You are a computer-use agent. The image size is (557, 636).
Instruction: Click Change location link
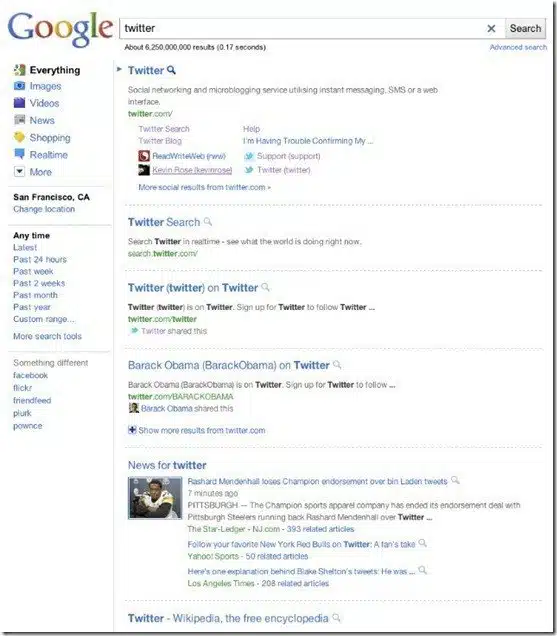[x=44, y=209]
